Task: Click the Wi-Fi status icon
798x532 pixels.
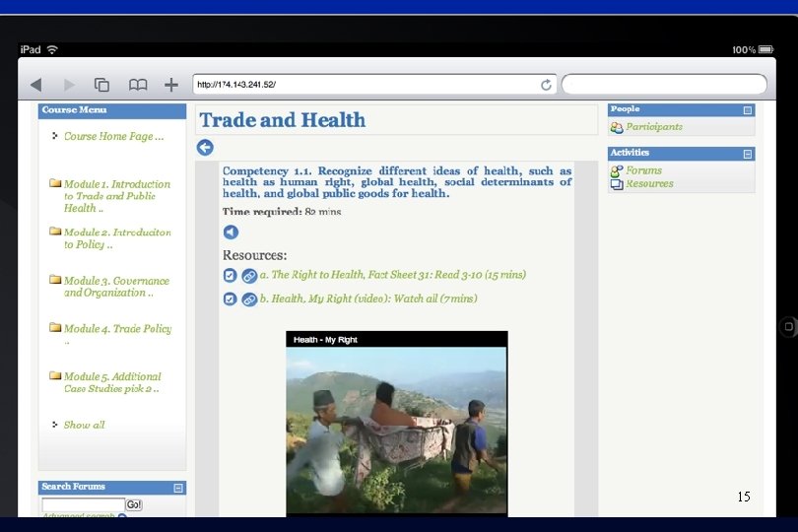Action: click(x=52, y=49)
